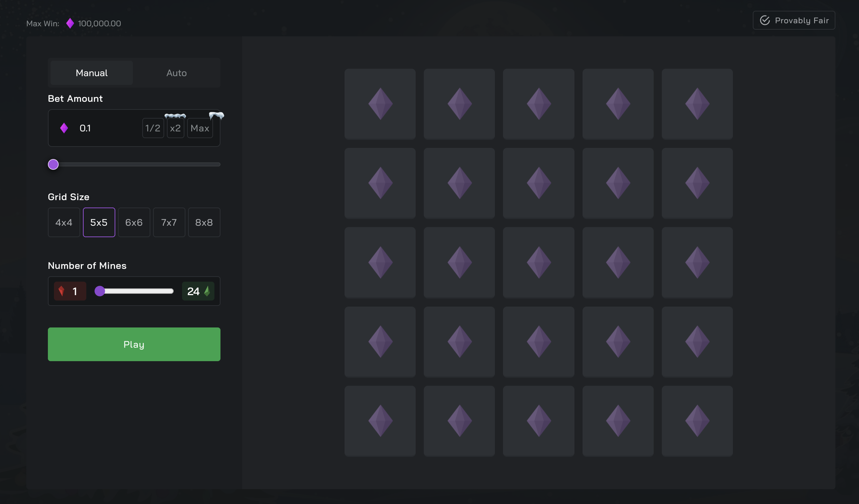Switch to the Auto tab

(x=176, y=73)
